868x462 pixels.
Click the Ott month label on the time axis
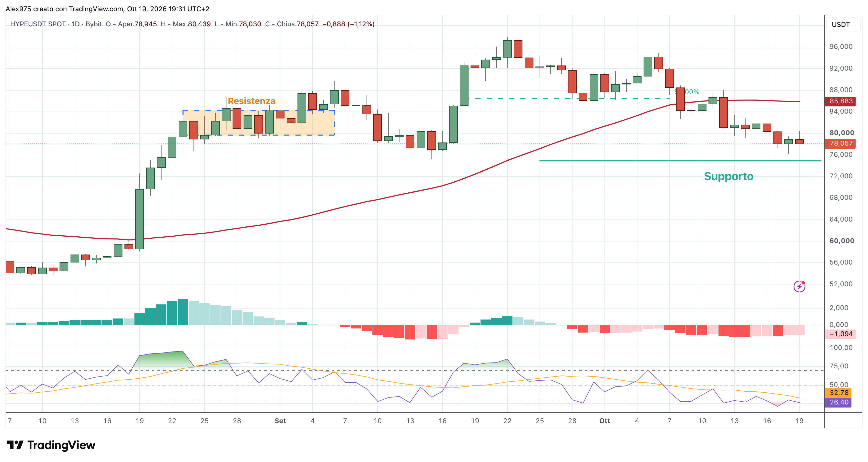[604, 421]
